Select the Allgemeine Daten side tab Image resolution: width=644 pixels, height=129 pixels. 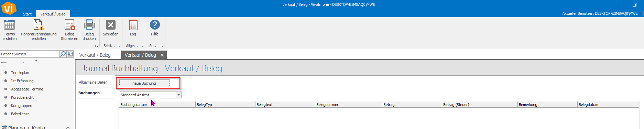(x=93, y=82)
